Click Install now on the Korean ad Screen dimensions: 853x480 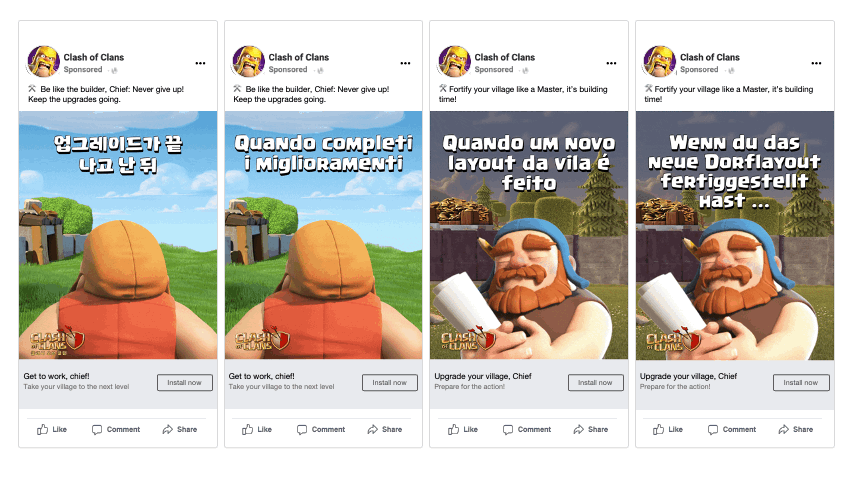pyautogui.click(x=184, y=383)
